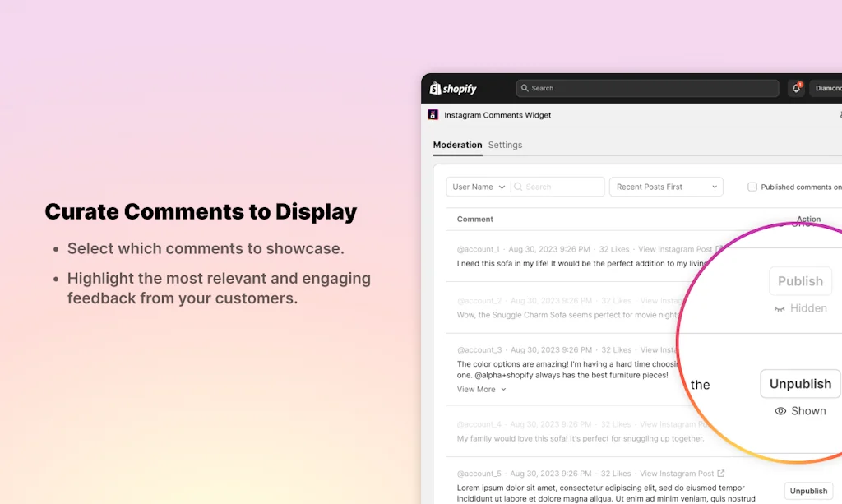Image resolution: width=842 pixels, height=504 pixels.
Task: Click the search magnifier in the top bar
Action: (x=525, y=88)
